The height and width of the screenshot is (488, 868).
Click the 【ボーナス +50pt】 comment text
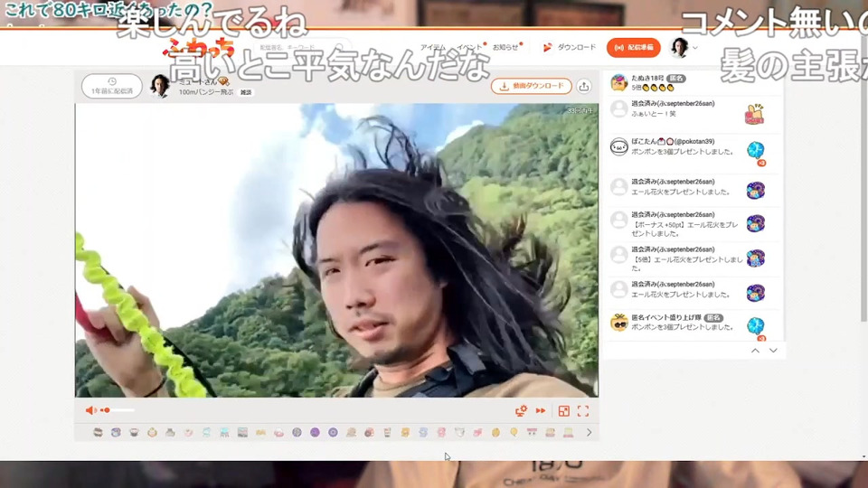tap(684, 229)
